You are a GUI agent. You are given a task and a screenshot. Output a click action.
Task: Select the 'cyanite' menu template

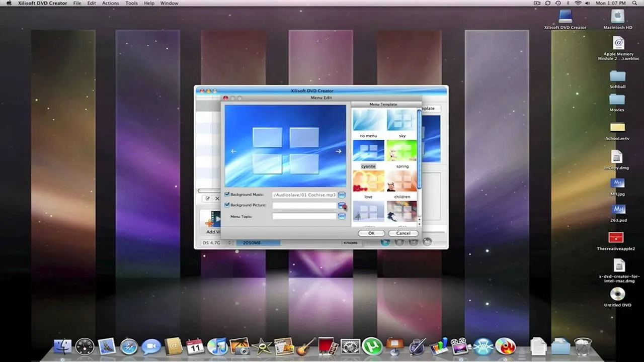pos(368,151)
